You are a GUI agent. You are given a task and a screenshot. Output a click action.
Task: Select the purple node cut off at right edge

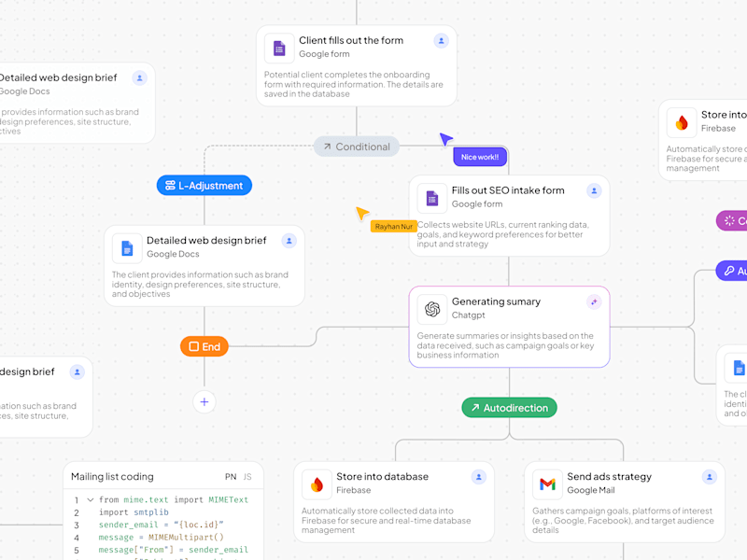coord(732,221)
